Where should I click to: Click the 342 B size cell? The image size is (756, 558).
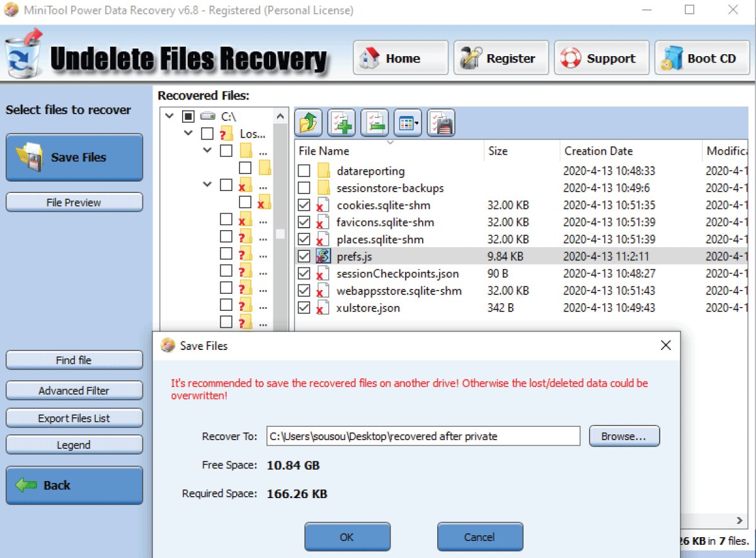tap(500, 308)
